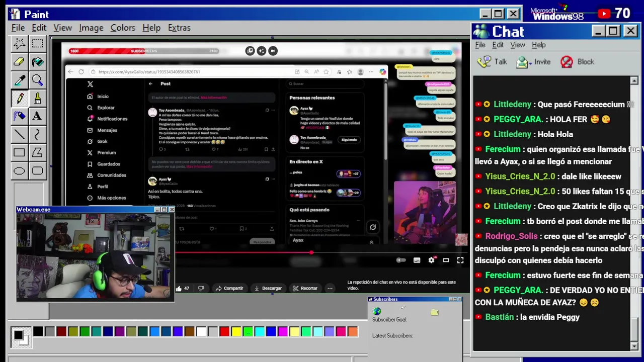644x362 pixels.
Task: Open Comunidades in X sidebar
Action: [107, 175]
